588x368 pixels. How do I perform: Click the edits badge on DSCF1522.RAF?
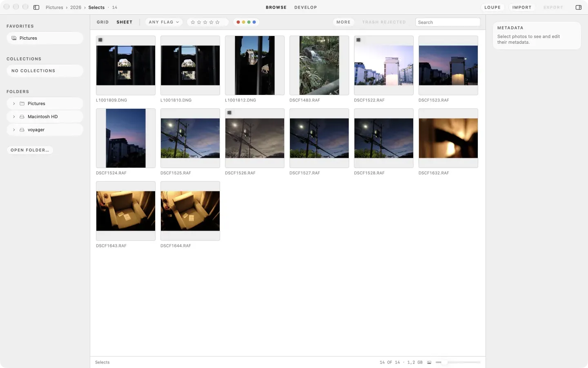(359, 40)
